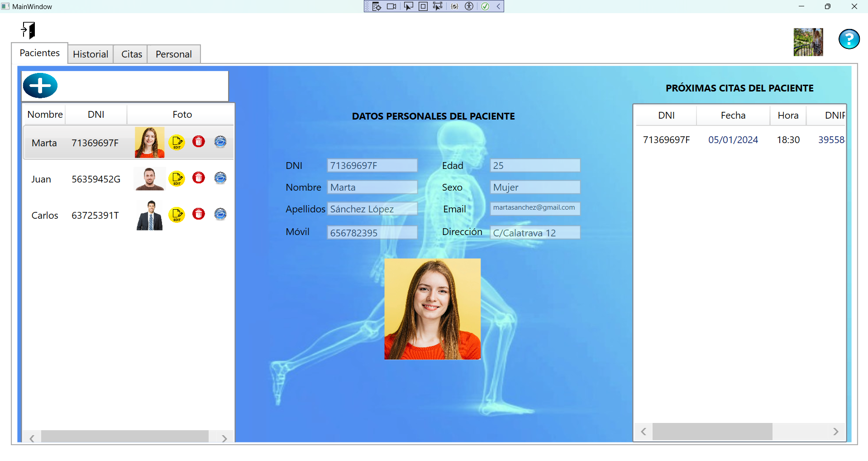Sort appointments by Hora column header
868x461 pixels.
click(788, 115)
